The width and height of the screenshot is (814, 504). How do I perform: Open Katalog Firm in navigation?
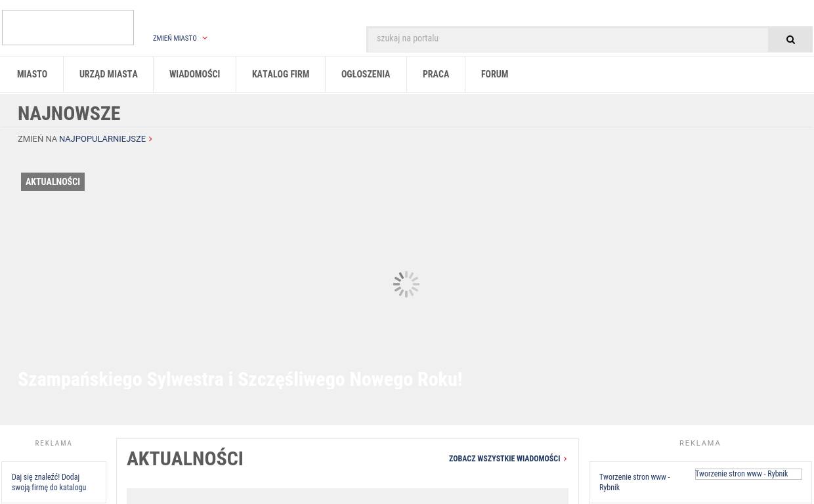coord(280,74)
